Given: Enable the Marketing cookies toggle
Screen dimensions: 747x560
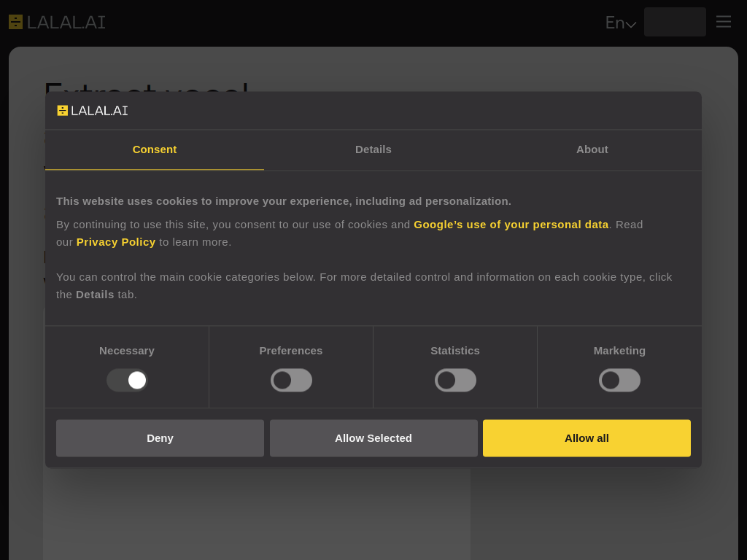Looking at the screenshot, I should (619, 380).
